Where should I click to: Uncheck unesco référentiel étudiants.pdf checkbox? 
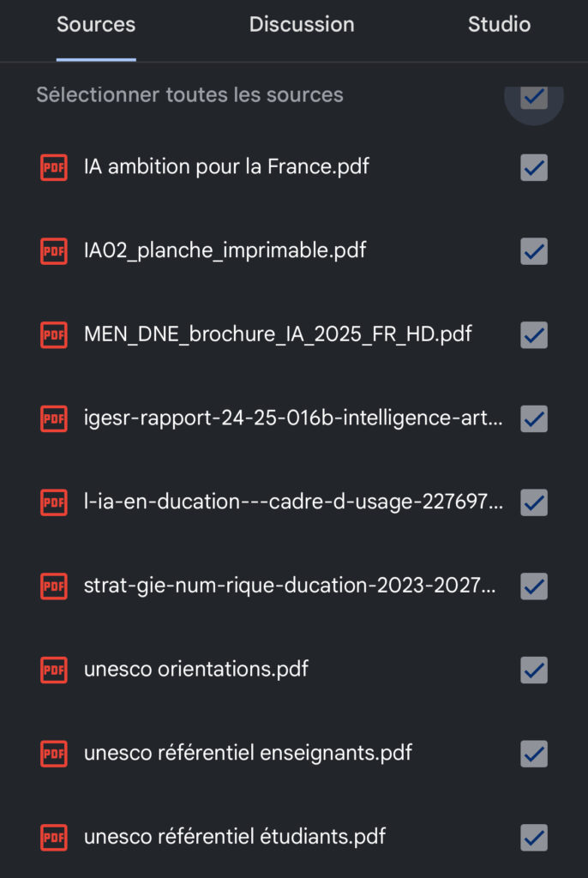point(534,837)
